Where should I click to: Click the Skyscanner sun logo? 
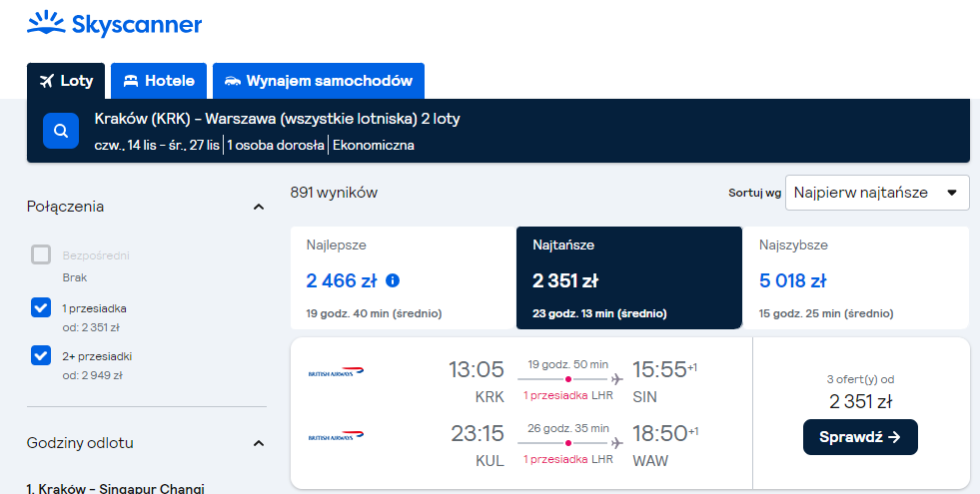(46, 23)
